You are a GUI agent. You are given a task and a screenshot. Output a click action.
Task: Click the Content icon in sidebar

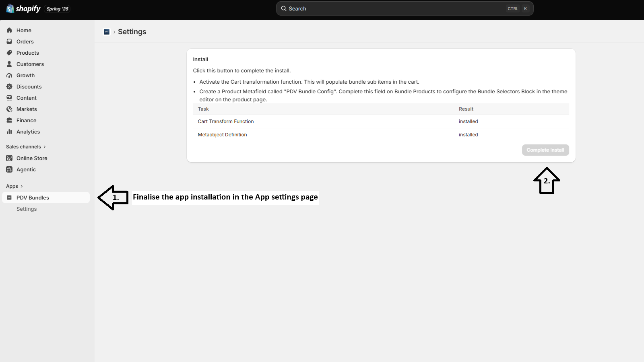(x=9, y=98)
